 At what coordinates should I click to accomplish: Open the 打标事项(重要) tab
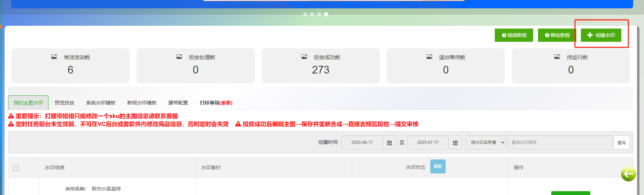pos(216,103)
